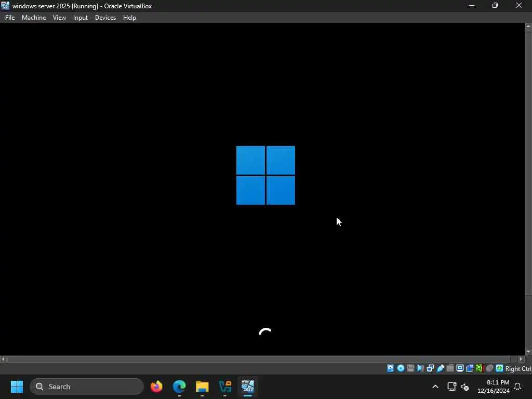532x399 pixels.
Task: Open File Explorer from the taskbar
Action: coord(202,387)
